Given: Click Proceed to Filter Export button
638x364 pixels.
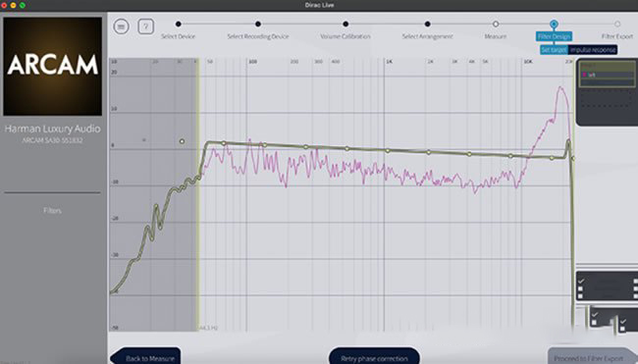Looking at the screenshot, I should 589,357.
